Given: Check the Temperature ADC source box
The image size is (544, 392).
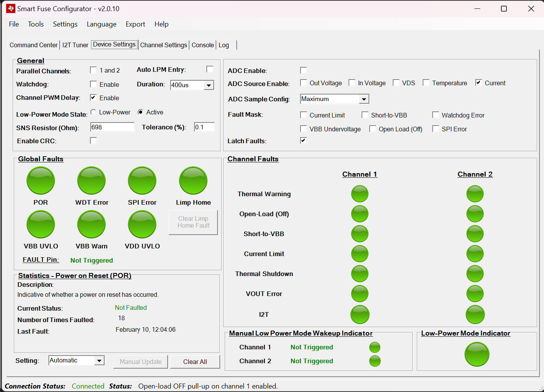Looking at the screenshot, I should (x=426, y=83).
